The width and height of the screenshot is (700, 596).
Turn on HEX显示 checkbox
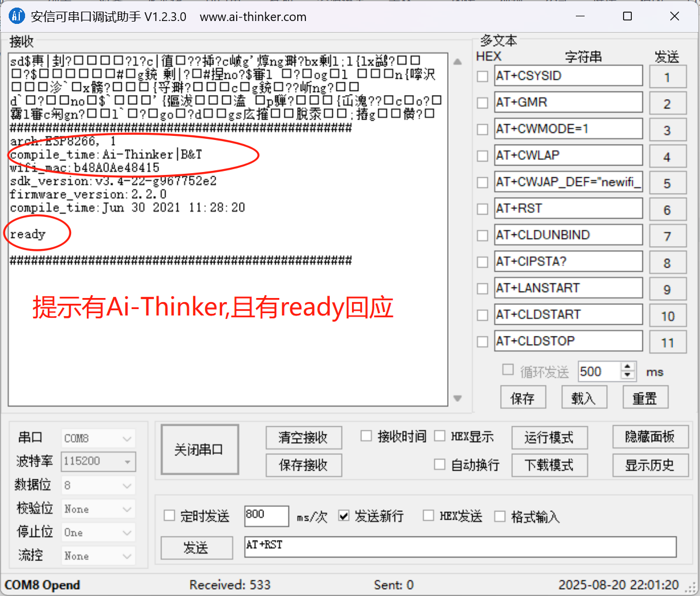coord(440,436)
